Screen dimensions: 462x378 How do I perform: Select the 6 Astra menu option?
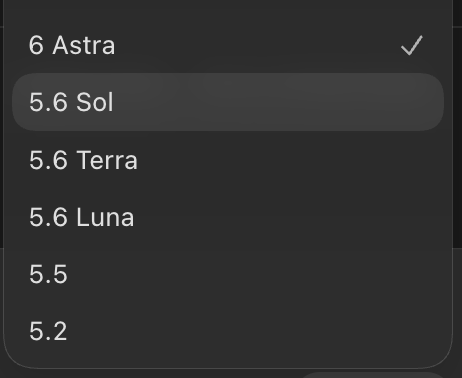click(x=228, y=45)
